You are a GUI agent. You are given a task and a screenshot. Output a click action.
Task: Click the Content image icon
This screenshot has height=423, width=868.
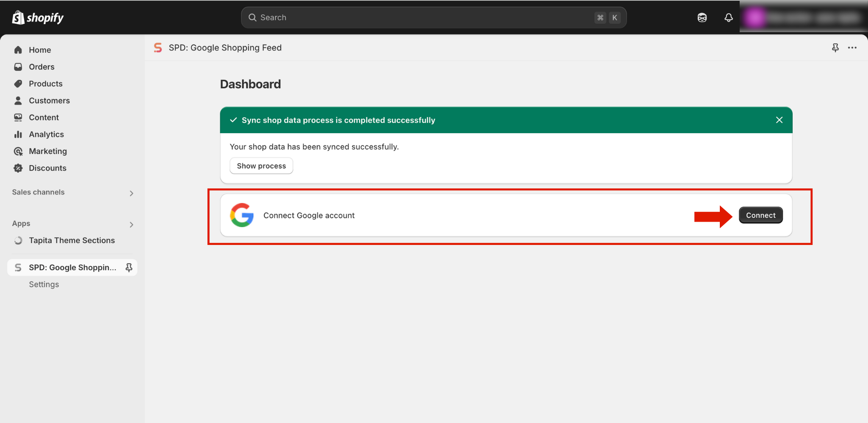coord(18,118)
